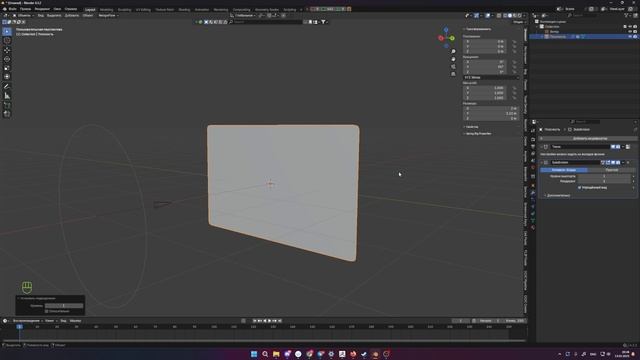640x360 pixels.
Task: Select the Select Box tool
Action: (7, 31)
